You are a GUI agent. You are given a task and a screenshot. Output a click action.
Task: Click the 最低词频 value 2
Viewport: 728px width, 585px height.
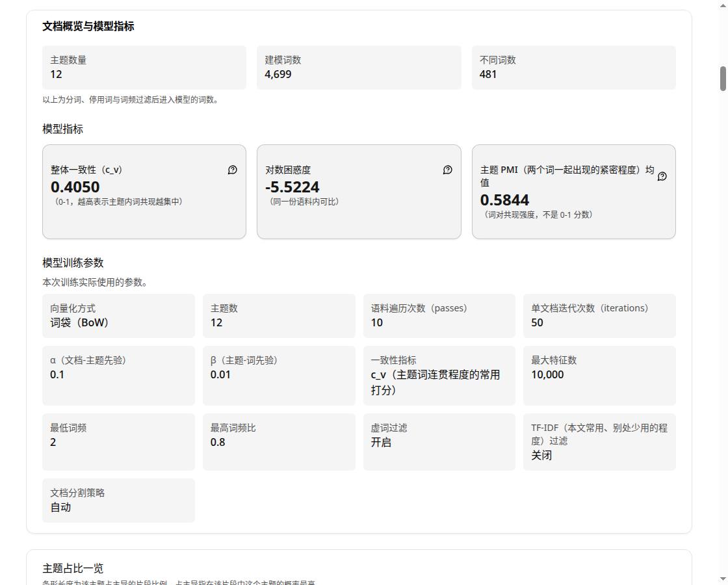[53, 443]
